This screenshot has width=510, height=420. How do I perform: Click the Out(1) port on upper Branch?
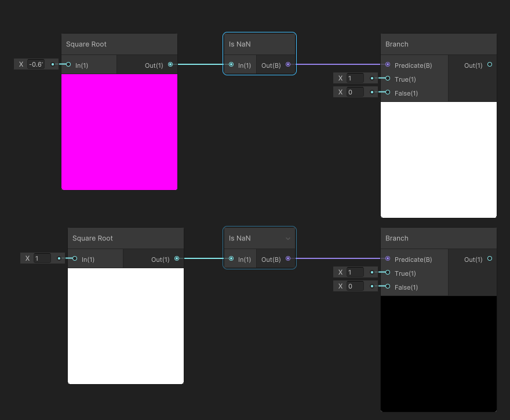(x=490, y=64)
